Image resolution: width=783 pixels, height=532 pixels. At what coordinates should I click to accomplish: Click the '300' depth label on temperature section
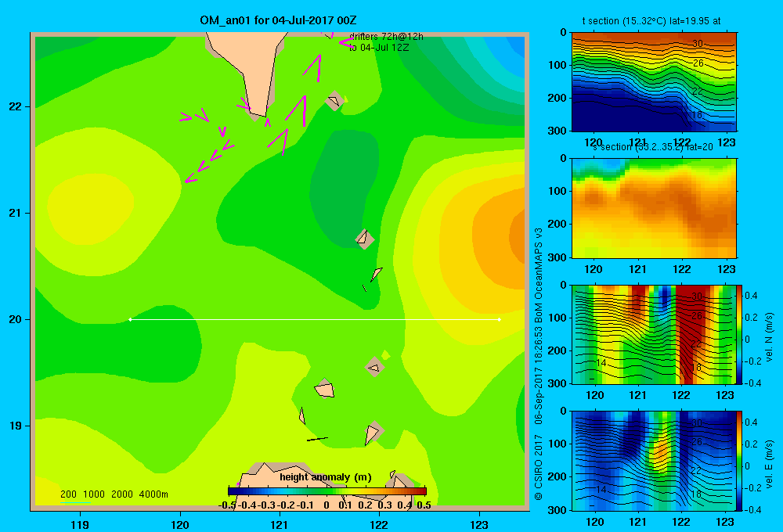(557, 130)
